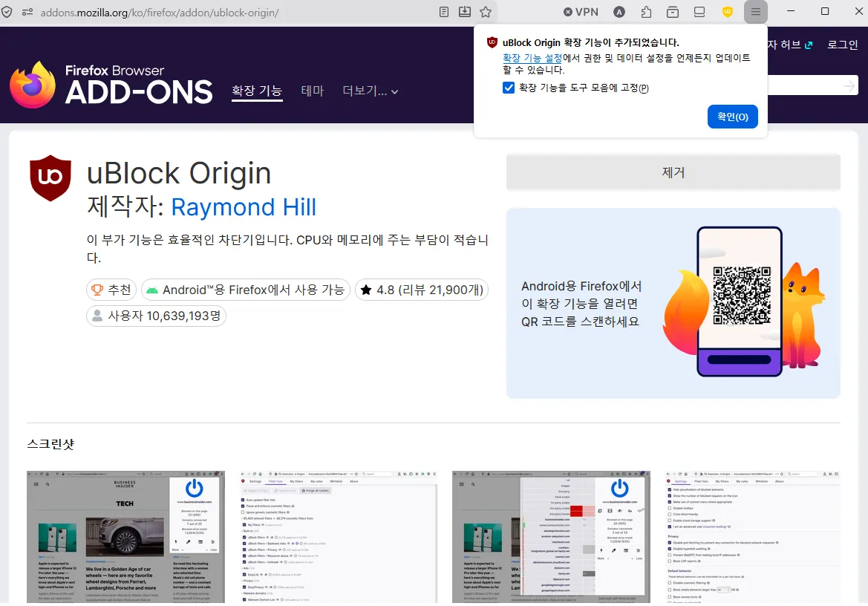Click the uBlock Origin title heading
The width and height of the screenshot is (868, 606).
(x=179, y=173)
